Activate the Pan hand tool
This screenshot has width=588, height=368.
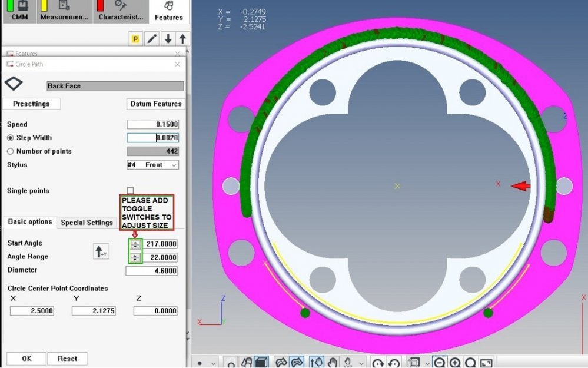click(x=333, y=362)
